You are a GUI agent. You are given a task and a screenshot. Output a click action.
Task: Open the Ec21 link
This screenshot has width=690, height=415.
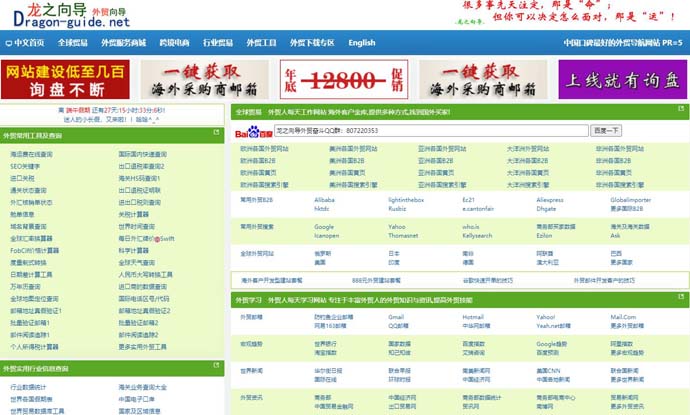click(468, 200)
